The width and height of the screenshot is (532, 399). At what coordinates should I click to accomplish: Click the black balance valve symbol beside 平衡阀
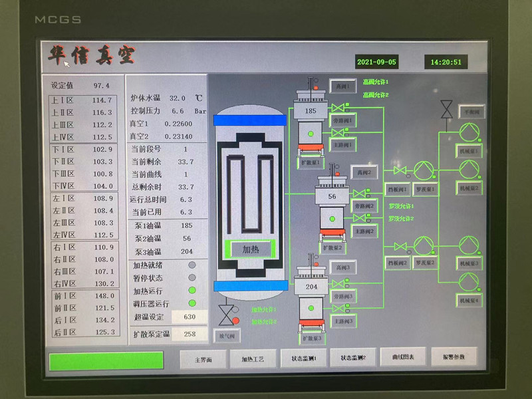pos(446,109)
